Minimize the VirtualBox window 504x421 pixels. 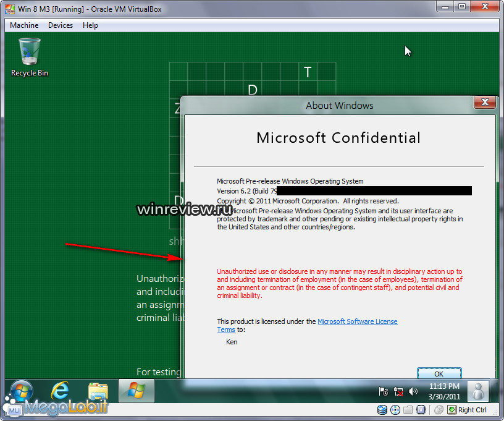[445, 7]
